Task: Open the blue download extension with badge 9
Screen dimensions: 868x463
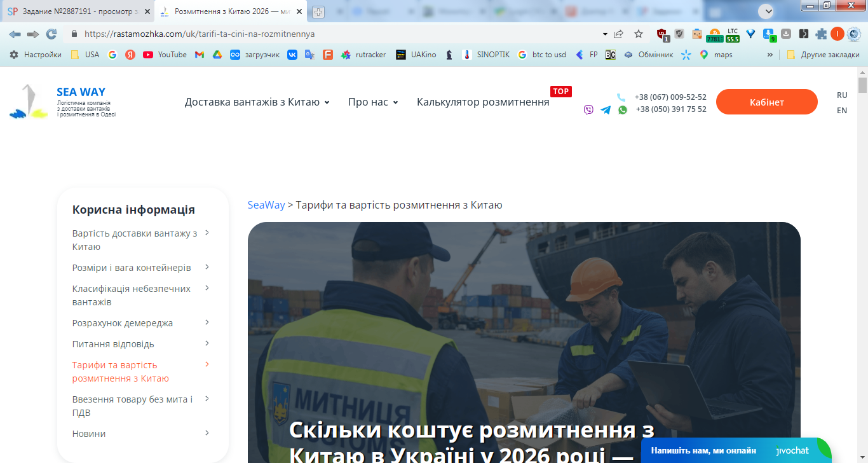Action: coord(769,34)
